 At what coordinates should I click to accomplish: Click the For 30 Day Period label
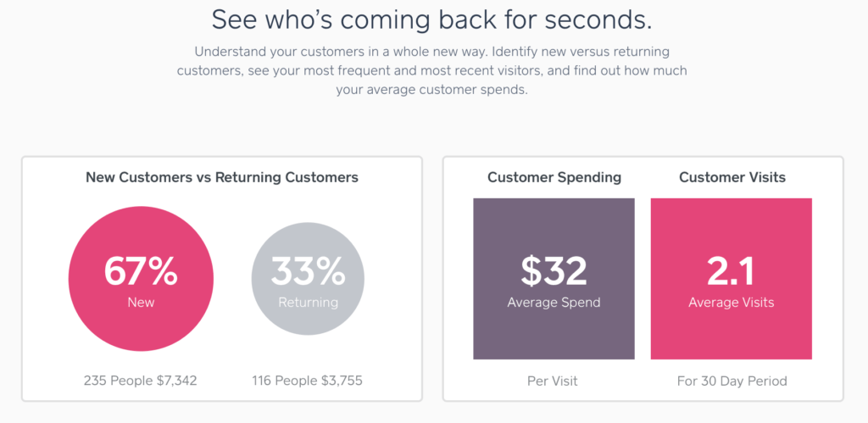click(732, 381)
